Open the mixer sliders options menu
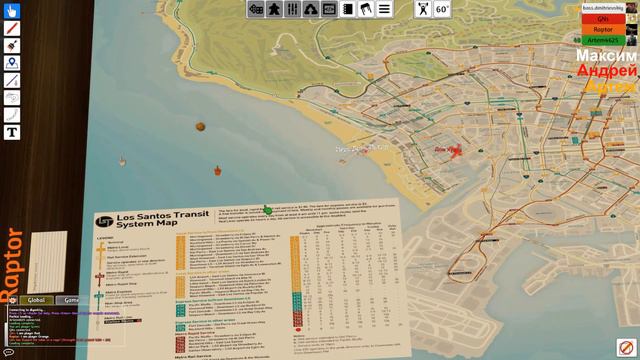 293,9
